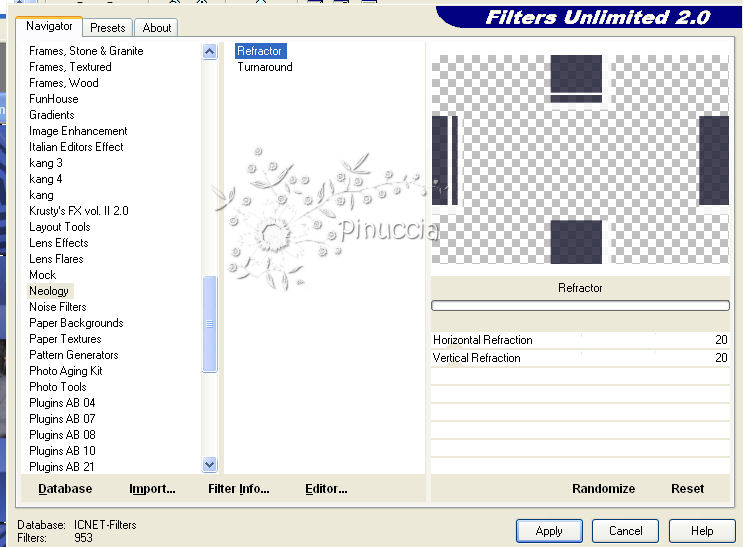Viewport: 743px width, 547px height.
Task: Select the Gradients category
Action: click(x=52, y=115)
